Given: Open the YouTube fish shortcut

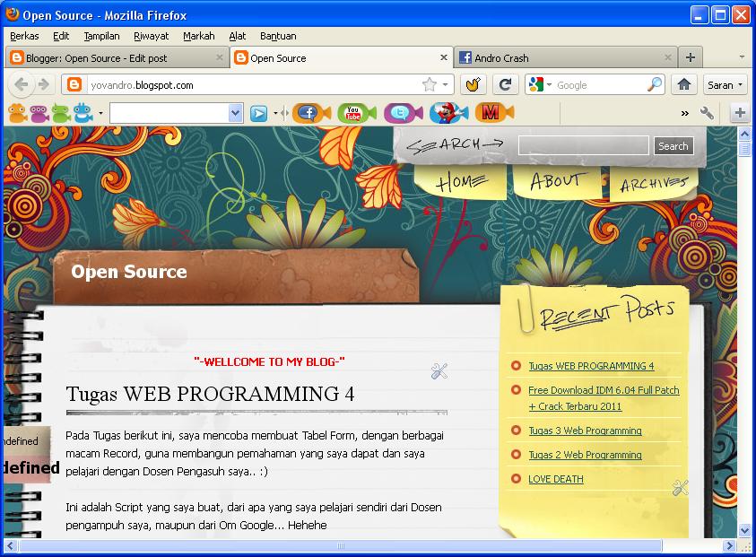Looking at the screenshot, I should 356,113.
